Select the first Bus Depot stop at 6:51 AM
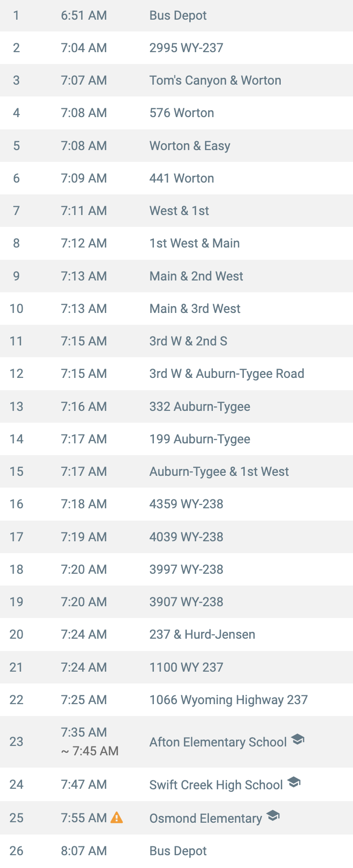The image size is (353, 868). click(x=176, y=15)
